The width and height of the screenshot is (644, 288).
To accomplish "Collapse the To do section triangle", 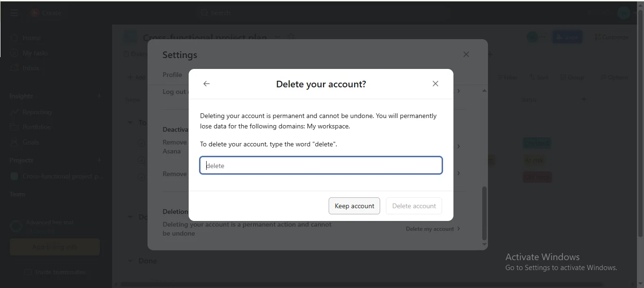I will pos(130,122).
